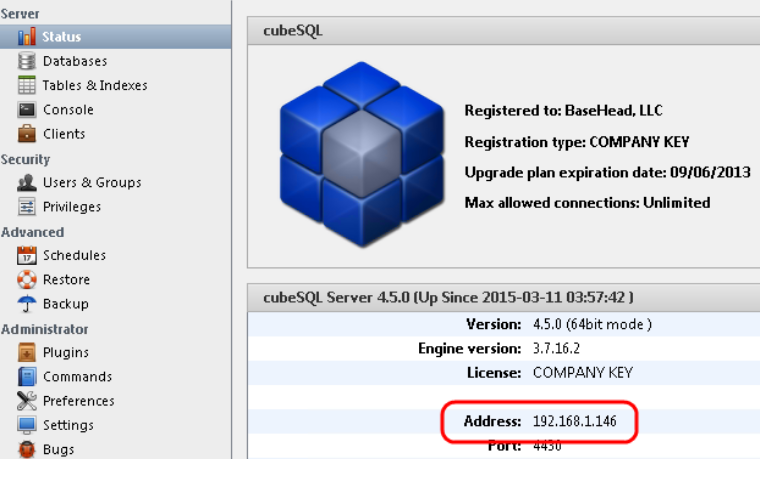760x484 pixels.
Task: Click the 'Version:' row label
Action: click(x=493, y=324)
